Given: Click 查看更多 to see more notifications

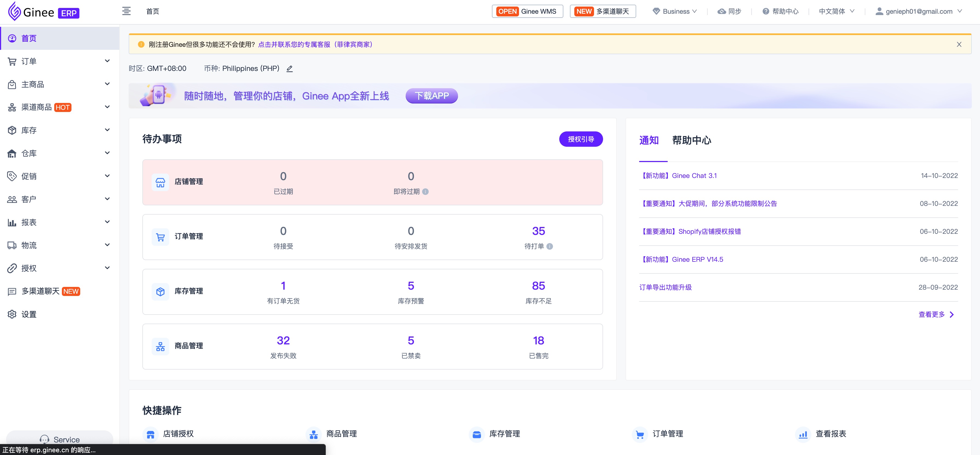Looking at the screenshot, I should coord(936,315).
